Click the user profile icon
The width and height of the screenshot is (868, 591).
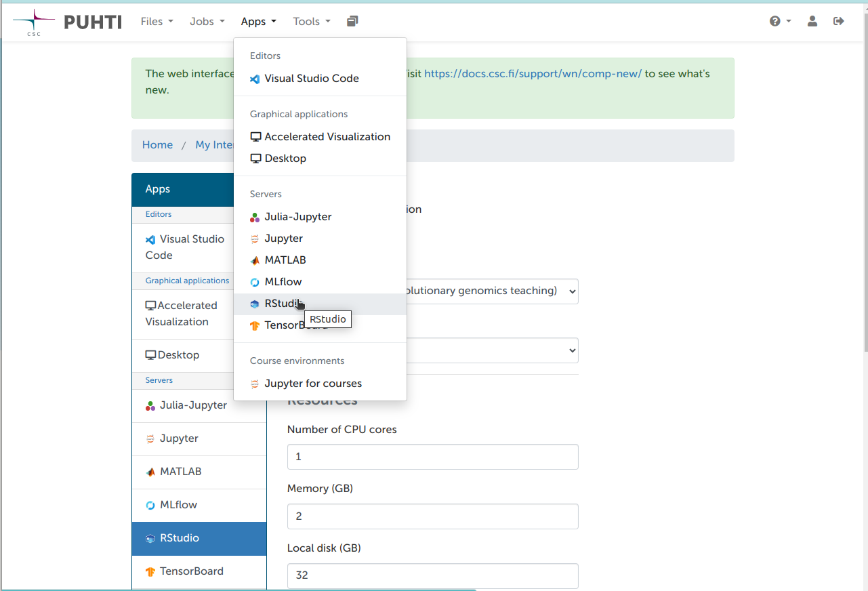812,22
